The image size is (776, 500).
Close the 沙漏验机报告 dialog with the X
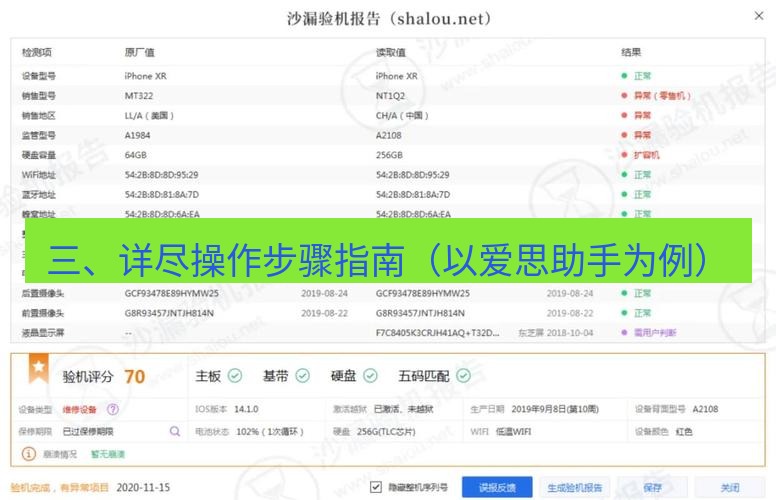759,16
